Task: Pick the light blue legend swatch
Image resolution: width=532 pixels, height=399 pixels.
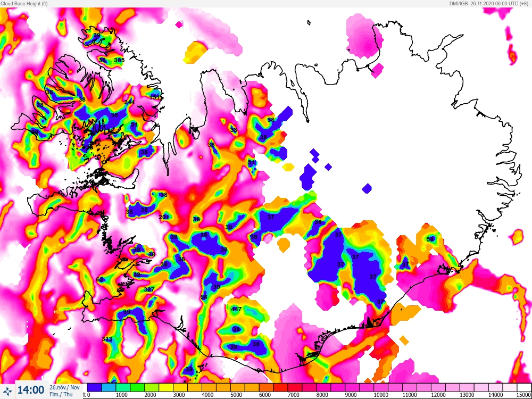Action: pos(109,387)
